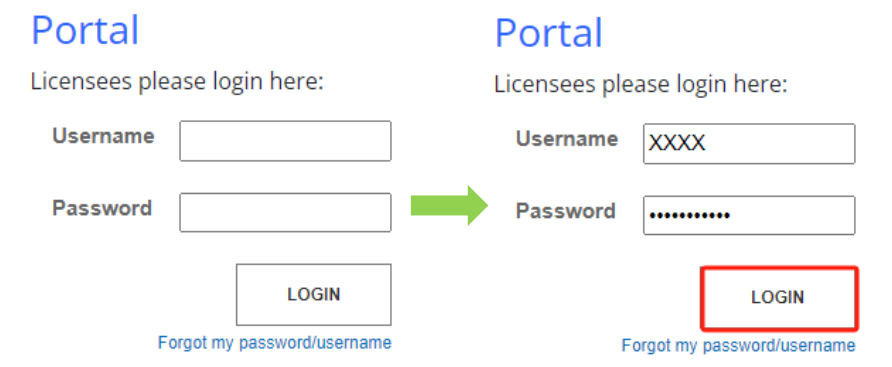
Task: Click the LOGIN text inside red-bordered button
Action: (778, 298)
